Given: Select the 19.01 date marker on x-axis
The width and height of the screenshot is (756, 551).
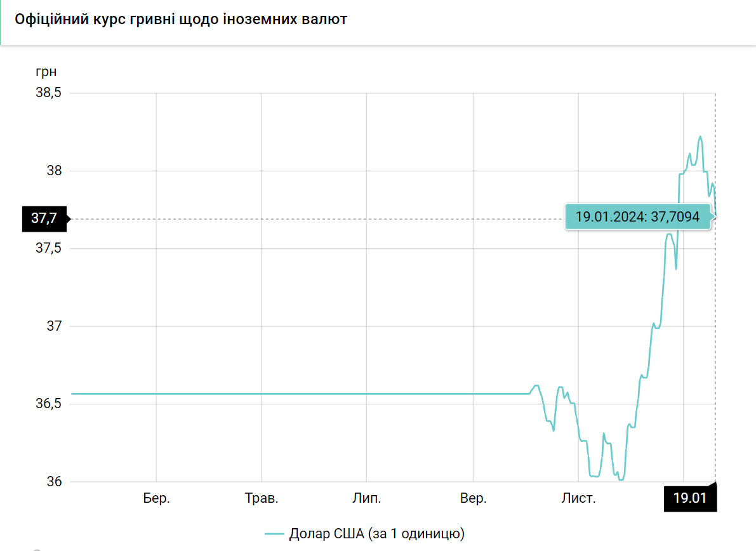Looking at the screenshot, I should pyautogui.click(x=689, y=498).
